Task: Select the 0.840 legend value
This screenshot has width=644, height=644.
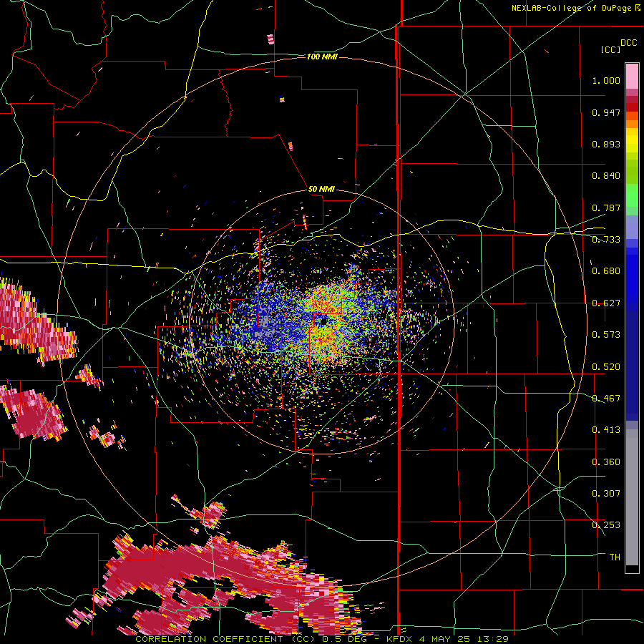Action: pyautogui.click(x=606, y=176)
